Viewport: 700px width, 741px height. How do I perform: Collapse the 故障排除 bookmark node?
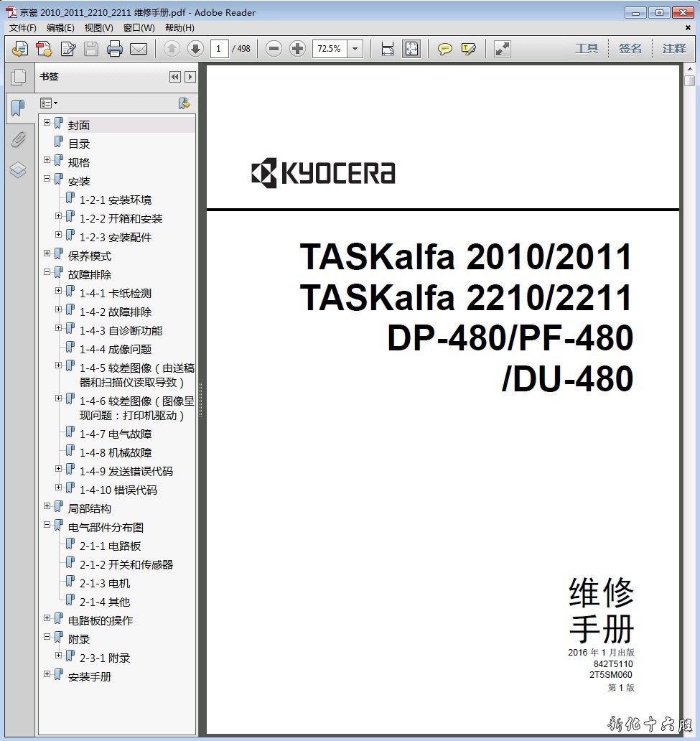pos(47,272)
